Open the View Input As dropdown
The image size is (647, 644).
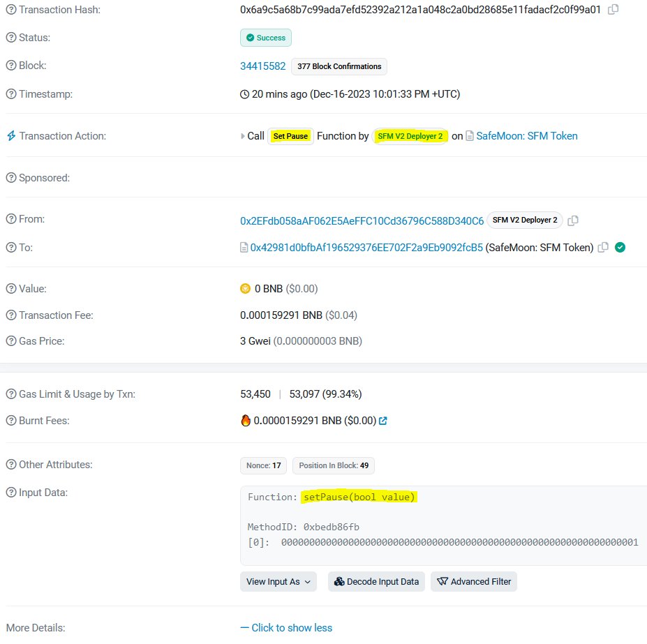tap(278, 582)
